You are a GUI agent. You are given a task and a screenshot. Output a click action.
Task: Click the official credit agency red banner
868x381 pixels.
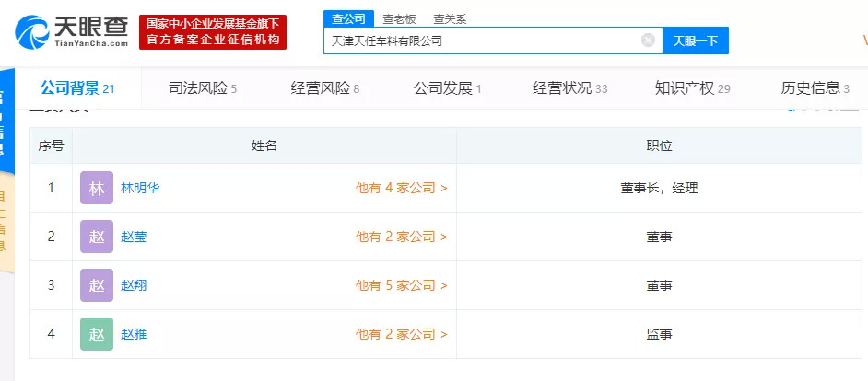tap(213, 32)
